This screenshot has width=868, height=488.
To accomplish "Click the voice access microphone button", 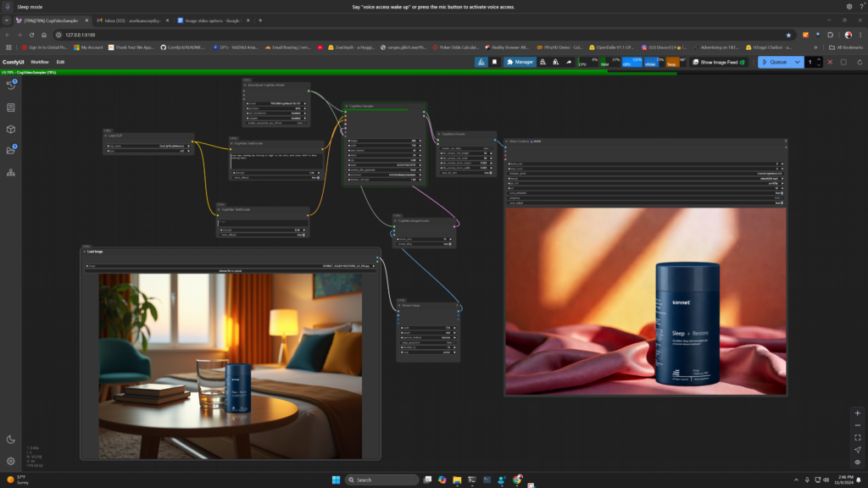I will (8, 7).
